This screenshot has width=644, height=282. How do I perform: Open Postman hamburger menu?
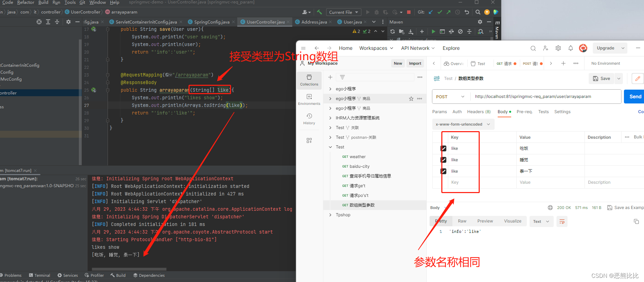tap(303, 48)
